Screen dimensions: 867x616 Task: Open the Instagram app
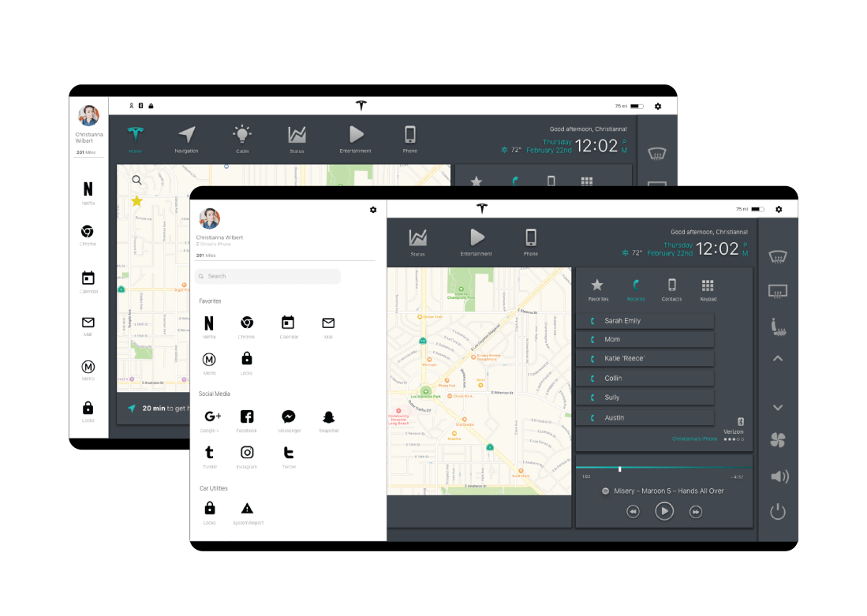tap(247, 453)
